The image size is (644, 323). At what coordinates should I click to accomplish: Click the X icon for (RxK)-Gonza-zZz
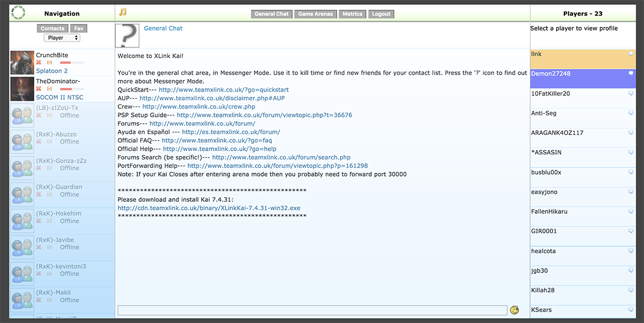(x=39, y=168)
